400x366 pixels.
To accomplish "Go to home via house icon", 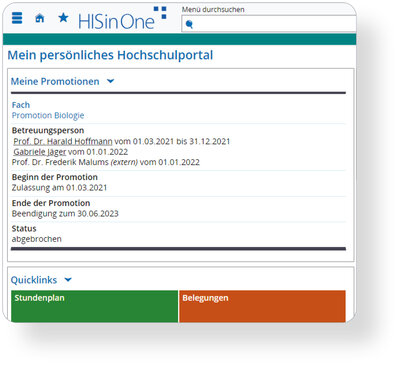I will click(x=40, y=18).
